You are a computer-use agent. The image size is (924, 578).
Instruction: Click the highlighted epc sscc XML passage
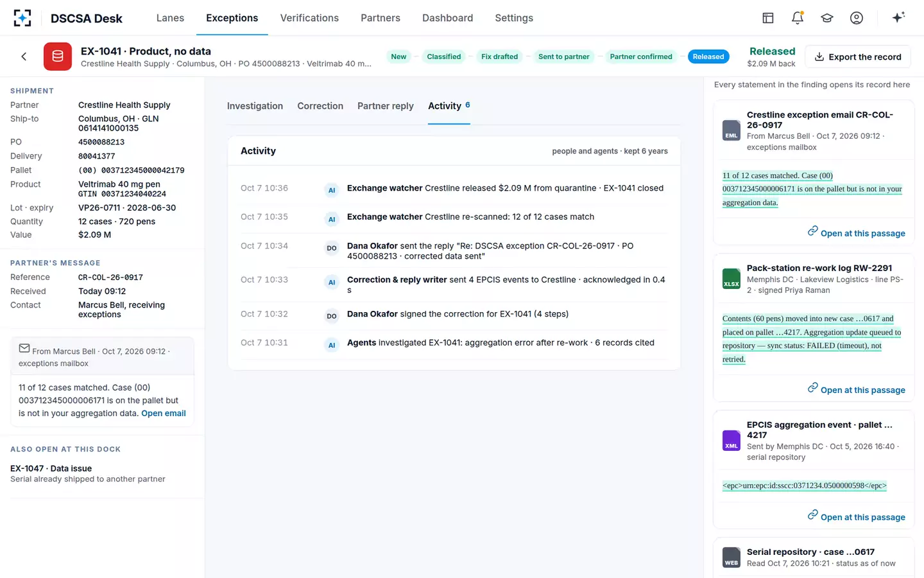click(805, 486)
